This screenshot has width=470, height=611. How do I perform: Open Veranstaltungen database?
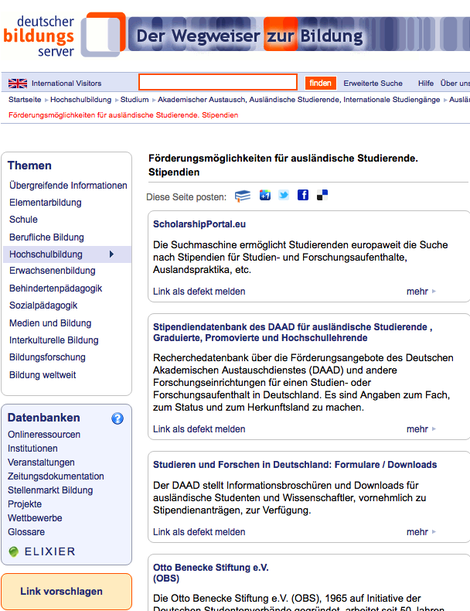click(x=41, y=463)
